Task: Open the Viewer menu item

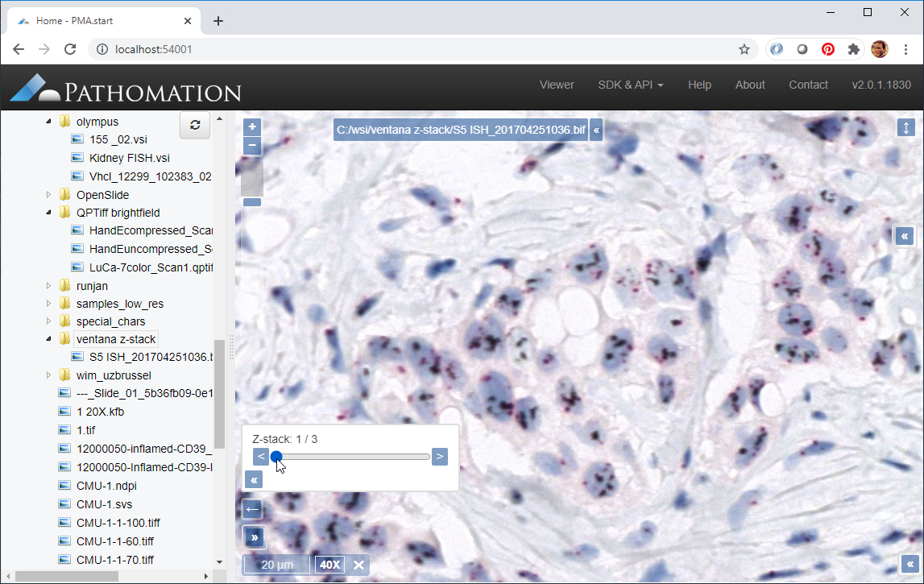Action: (x=557, y=85)
